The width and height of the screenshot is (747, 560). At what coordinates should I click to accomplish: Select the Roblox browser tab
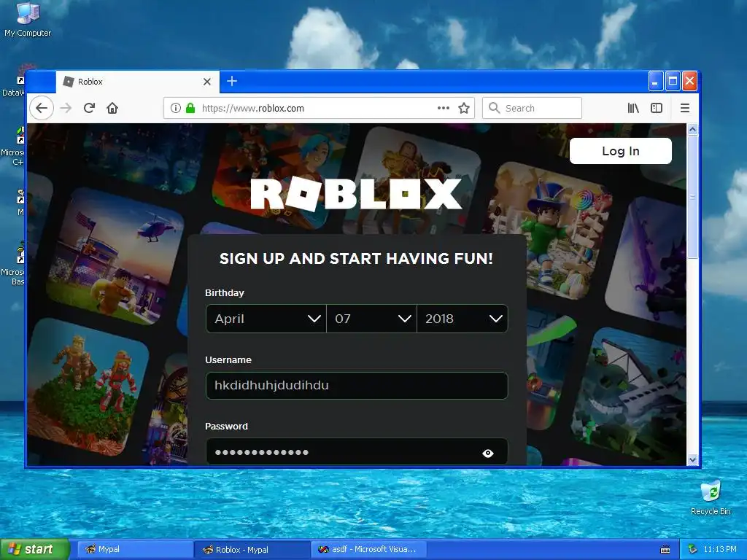pos(138,82)
